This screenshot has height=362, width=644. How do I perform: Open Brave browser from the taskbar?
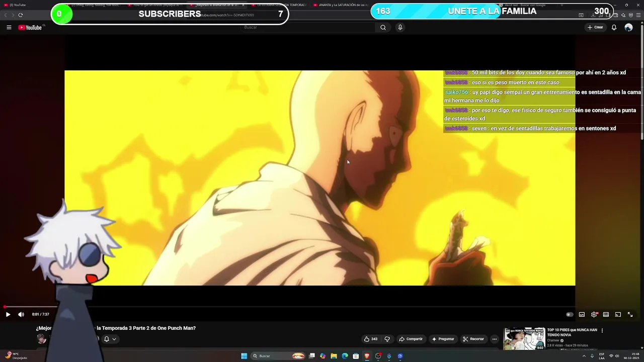[367, 356]
